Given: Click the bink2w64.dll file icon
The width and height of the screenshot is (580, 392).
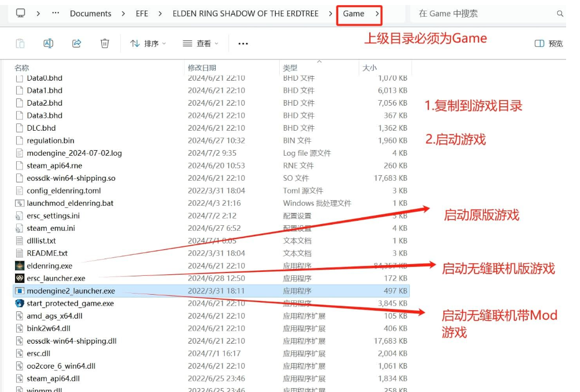Looking at the screenshot, I should coord(19,329).
